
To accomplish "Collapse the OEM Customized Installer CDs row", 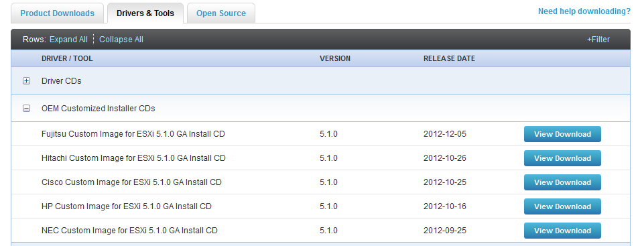I will (26, 109).
